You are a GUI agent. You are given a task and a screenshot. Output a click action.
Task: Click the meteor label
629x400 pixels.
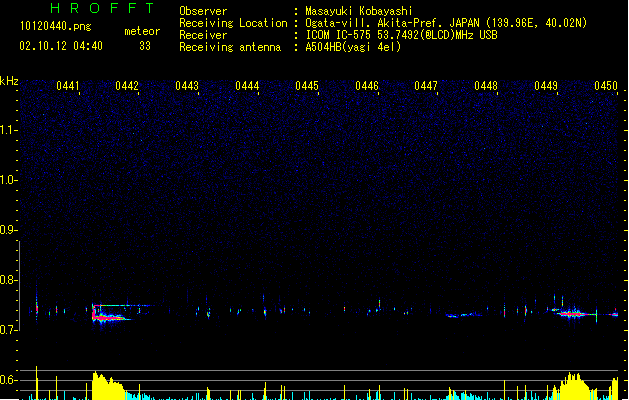tap(142, 31)
